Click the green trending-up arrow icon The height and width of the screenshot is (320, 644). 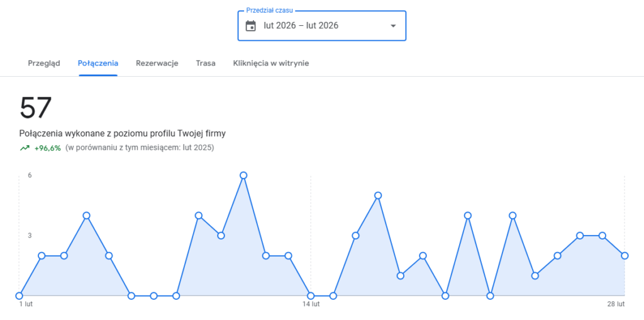25,148
